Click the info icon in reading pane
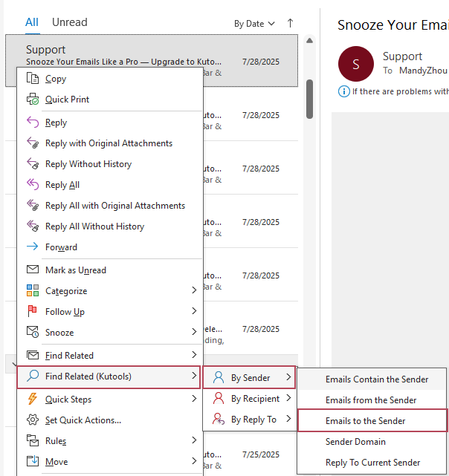The image size is (449, 476). point(344,91)
